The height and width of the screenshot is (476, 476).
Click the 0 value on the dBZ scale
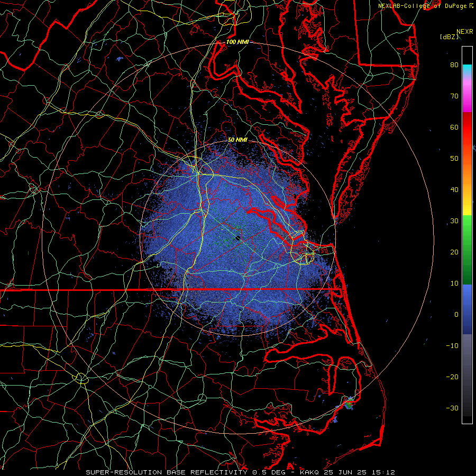[456, 315]
